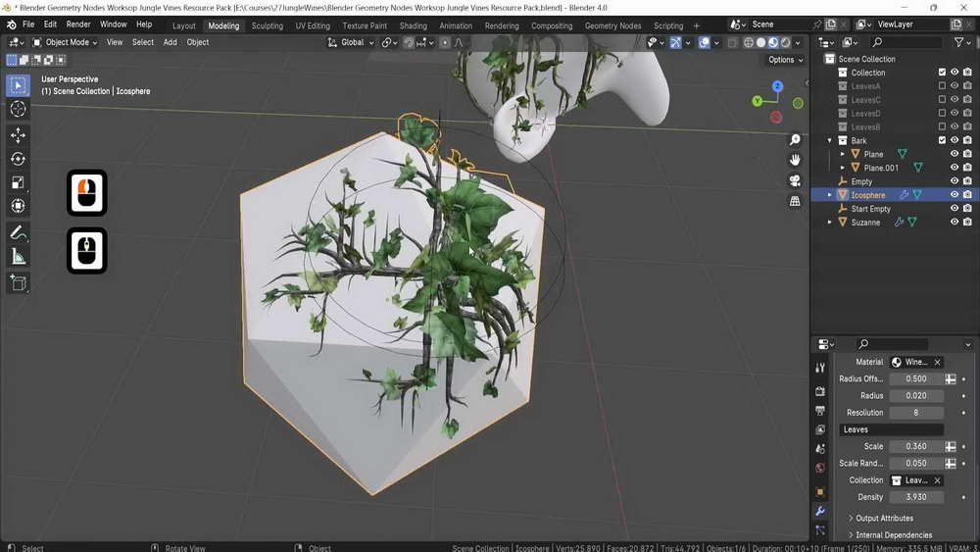Switch to wireframe viewport shading

coord(748,42)
